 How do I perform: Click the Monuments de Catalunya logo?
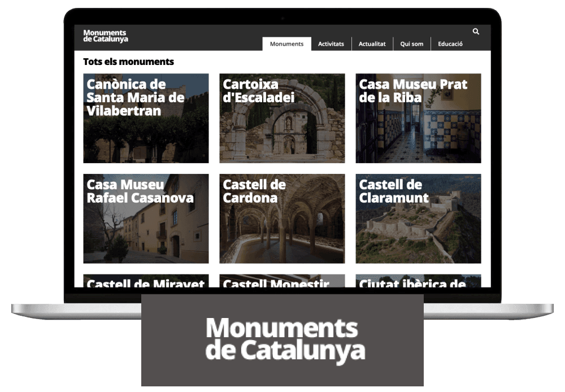click(106, 36)
